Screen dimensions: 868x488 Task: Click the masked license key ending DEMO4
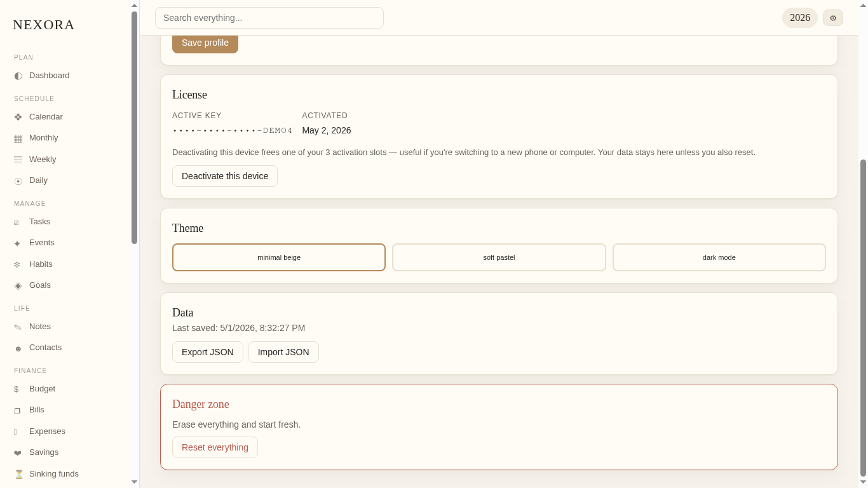[x=233, y=130]
